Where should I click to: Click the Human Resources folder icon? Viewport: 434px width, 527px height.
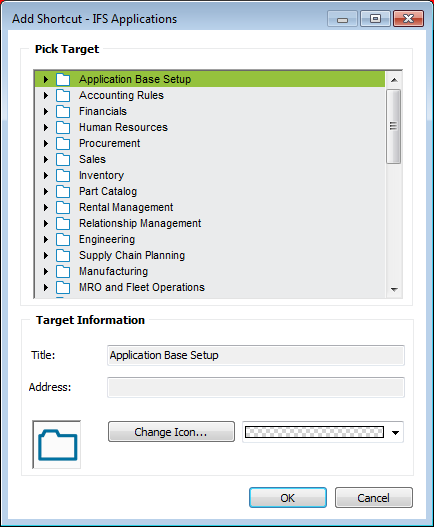(63, 128)
